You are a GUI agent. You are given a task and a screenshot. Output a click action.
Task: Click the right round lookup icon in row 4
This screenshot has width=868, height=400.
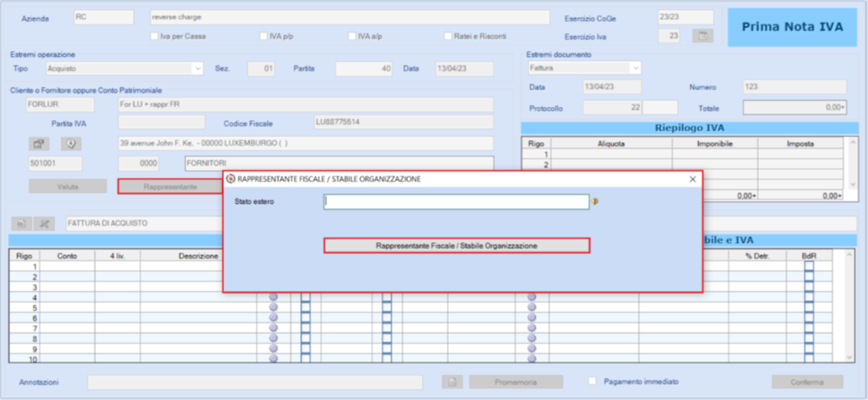click(532, 297)
